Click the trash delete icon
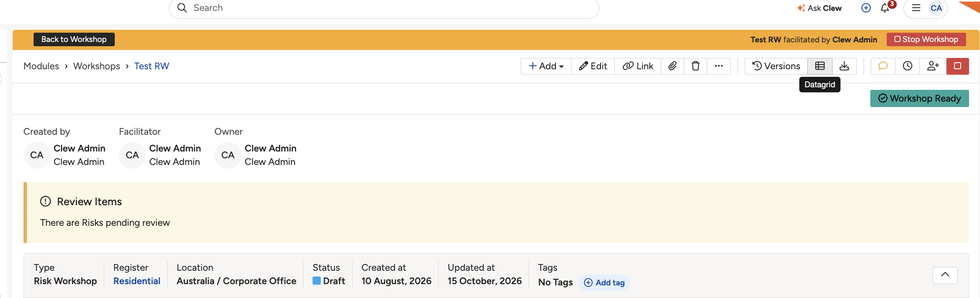Screen dimensions: 980x298 (695, 66)
